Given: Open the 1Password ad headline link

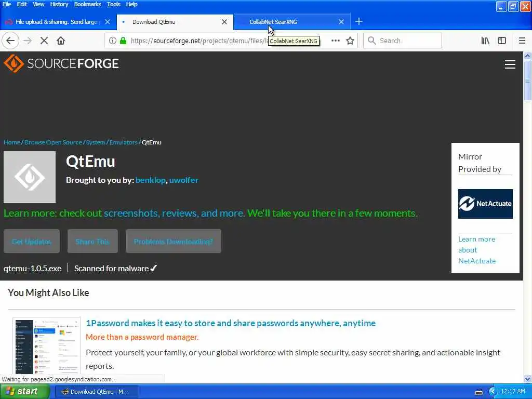Looking at the screenshot, I should click(x=231, y=323).
